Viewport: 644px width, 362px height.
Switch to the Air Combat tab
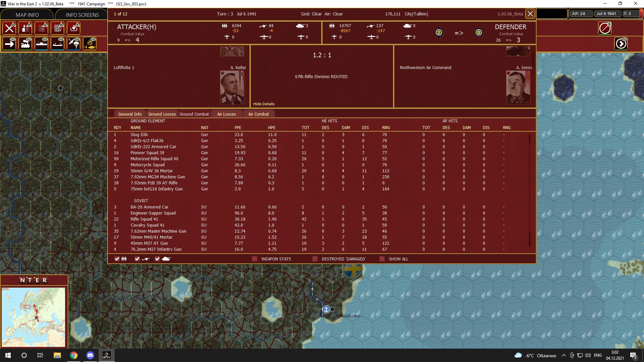pos(259,114)
